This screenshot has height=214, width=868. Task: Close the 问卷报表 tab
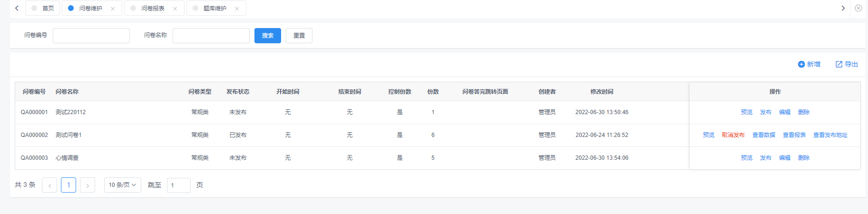tap(175, 9)
